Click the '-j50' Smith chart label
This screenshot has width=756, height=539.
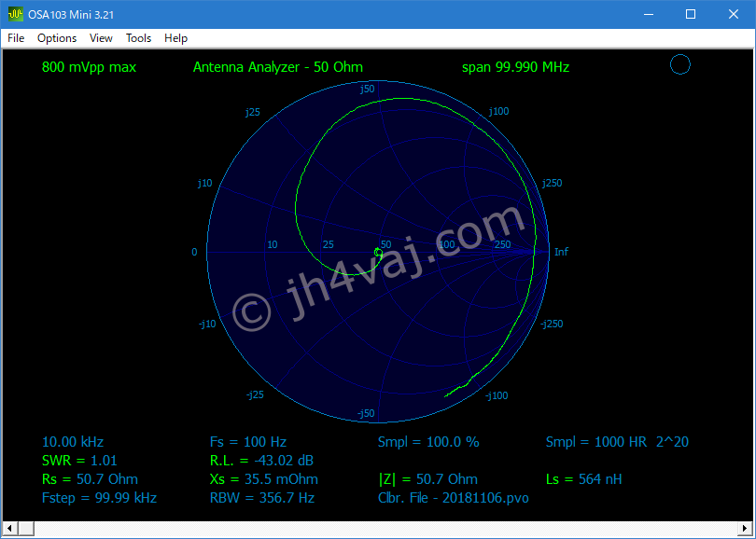[366, 413]
